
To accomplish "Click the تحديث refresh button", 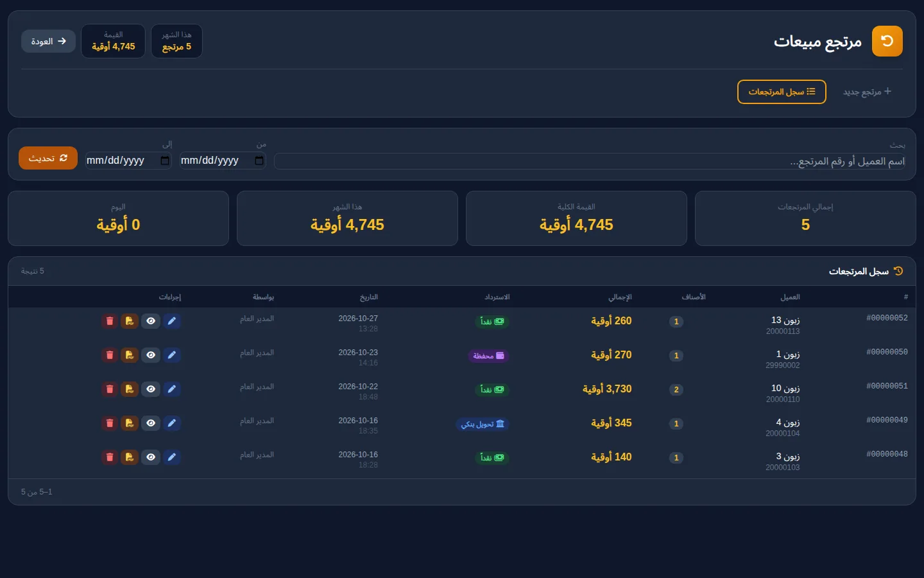I will tap(48, 158).
